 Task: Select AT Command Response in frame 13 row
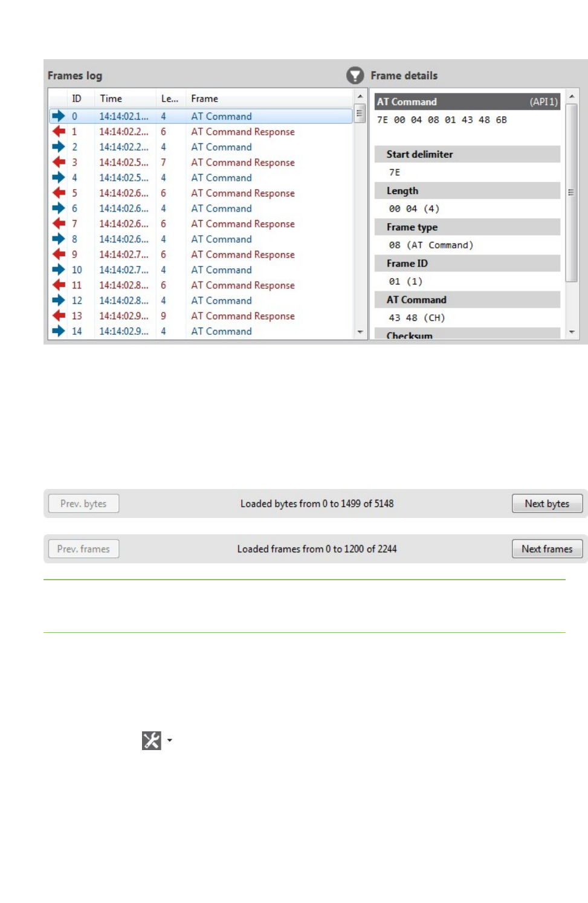coord(243,316)
